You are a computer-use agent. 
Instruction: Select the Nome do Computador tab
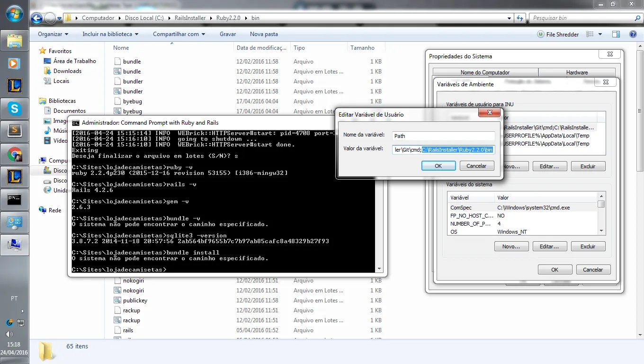[485, 73]
